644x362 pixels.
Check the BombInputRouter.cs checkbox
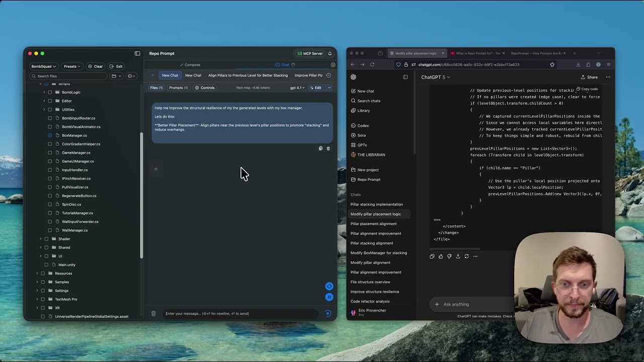click(50, 118)
